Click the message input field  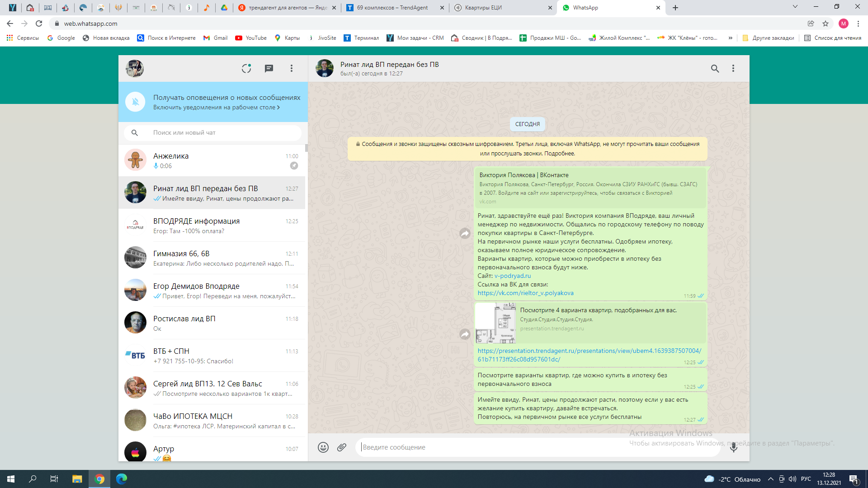point(497,447)
